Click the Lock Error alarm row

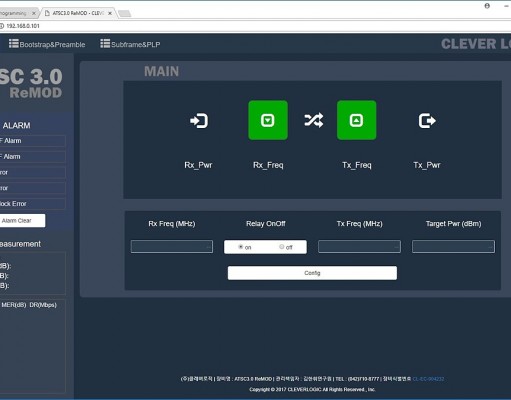click(x=33, y=204)
